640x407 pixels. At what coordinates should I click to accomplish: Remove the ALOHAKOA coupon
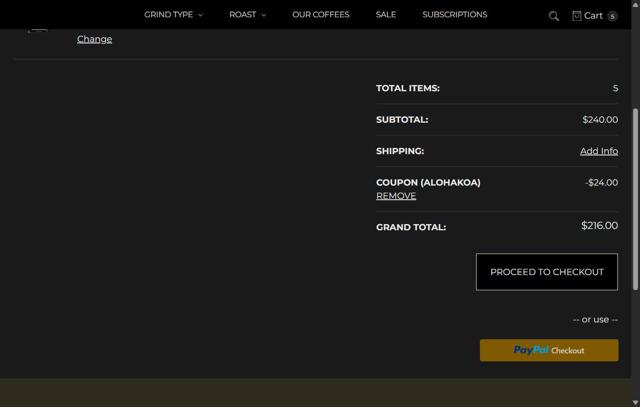396,196
